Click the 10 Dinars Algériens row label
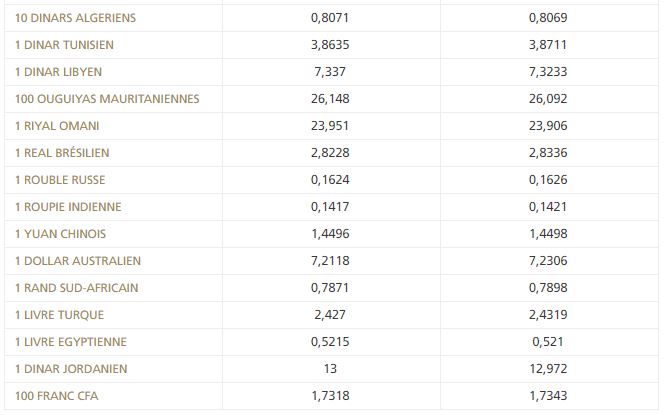Viewport: 665px width, 415px height. (76, 18)
